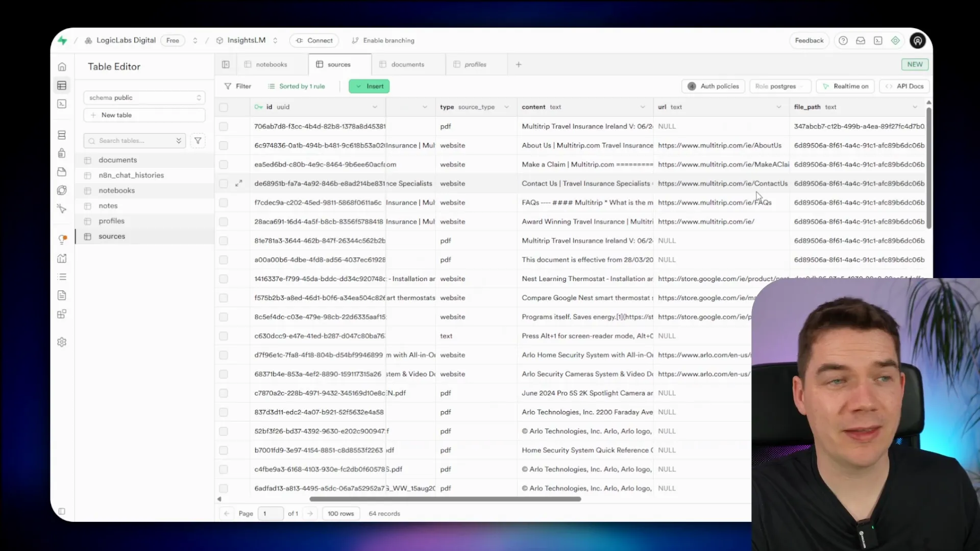Open Logs list icon in sidebar
980x551 pixels.
point(62,277)
